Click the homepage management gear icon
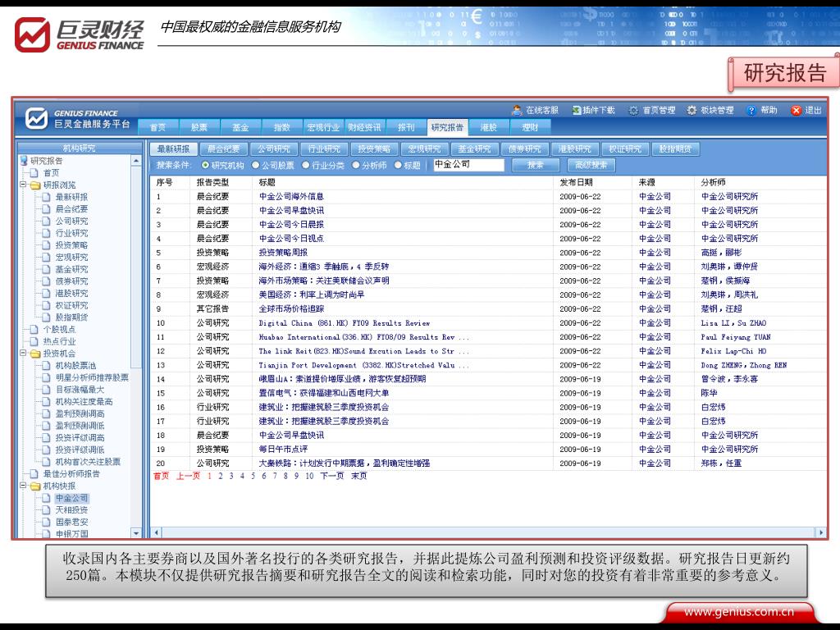The height and width of the screenshot is (630, 840). click(634, 111)
